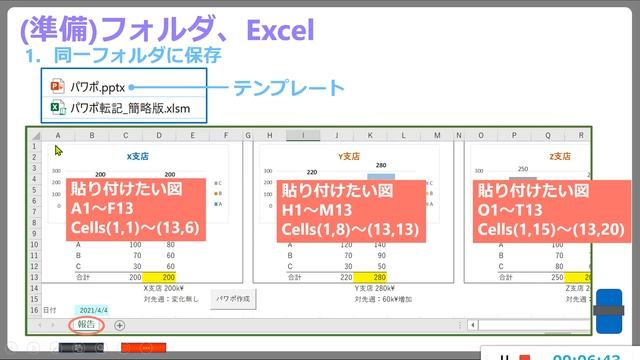Click the 対先週：変化無し text cell
The height and width of the screenshot is (360, 640).
tap(171, 299)
